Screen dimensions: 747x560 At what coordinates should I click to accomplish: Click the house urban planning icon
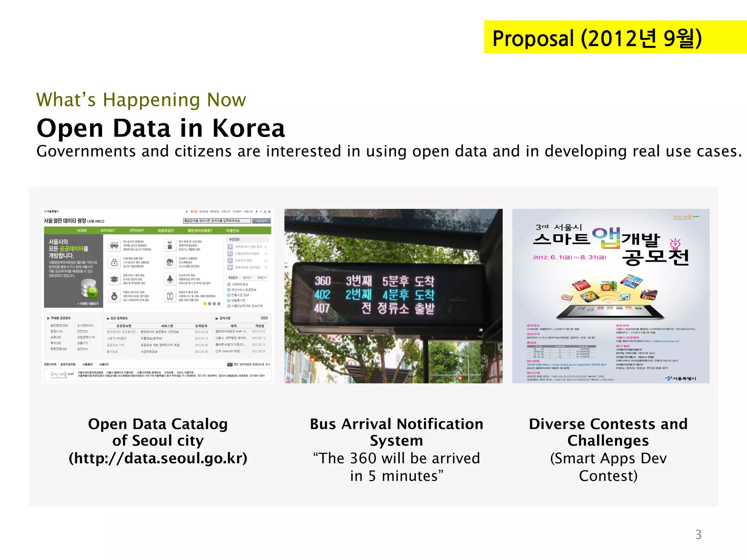[170, 262]
